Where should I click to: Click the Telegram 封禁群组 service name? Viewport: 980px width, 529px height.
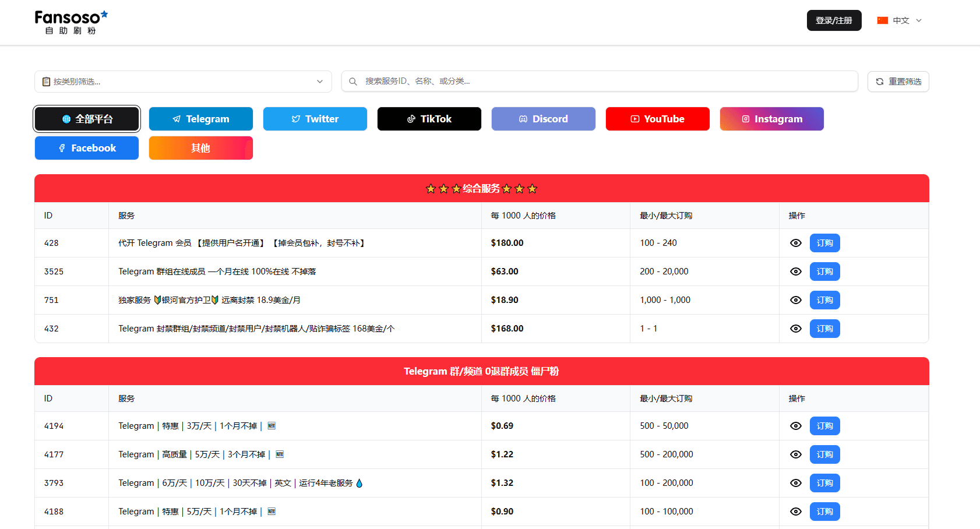256,329
